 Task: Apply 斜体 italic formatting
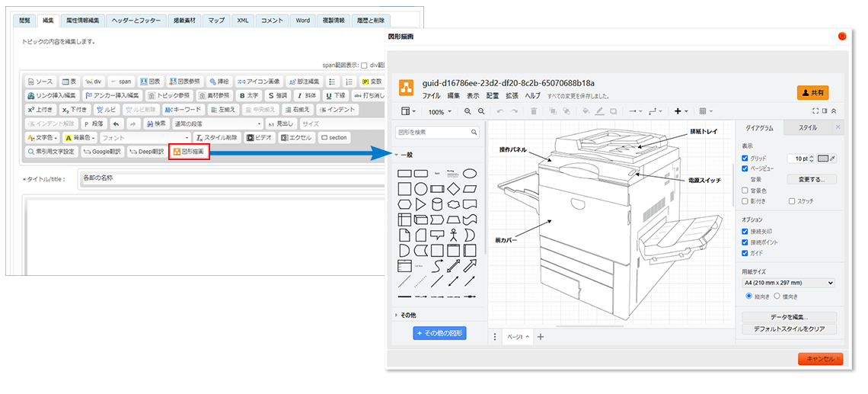(305, 95)
